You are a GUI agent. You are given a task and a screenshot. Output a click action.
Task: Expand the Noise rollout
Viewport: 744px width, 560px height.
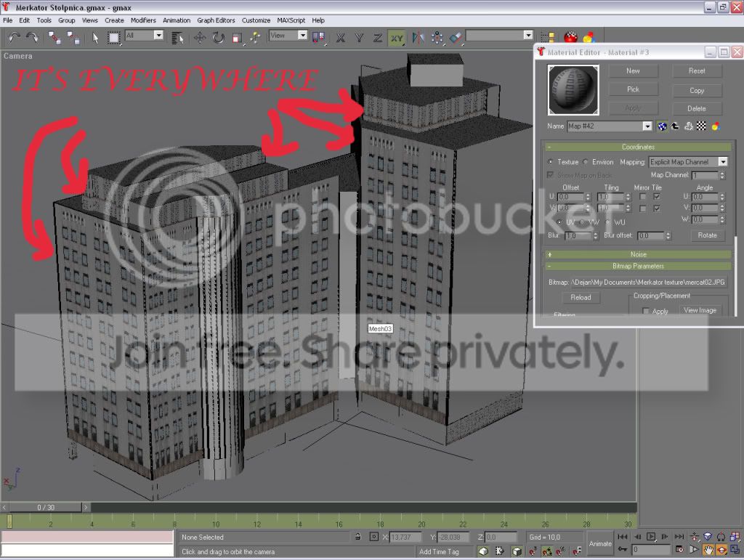(x=638, y=255)
